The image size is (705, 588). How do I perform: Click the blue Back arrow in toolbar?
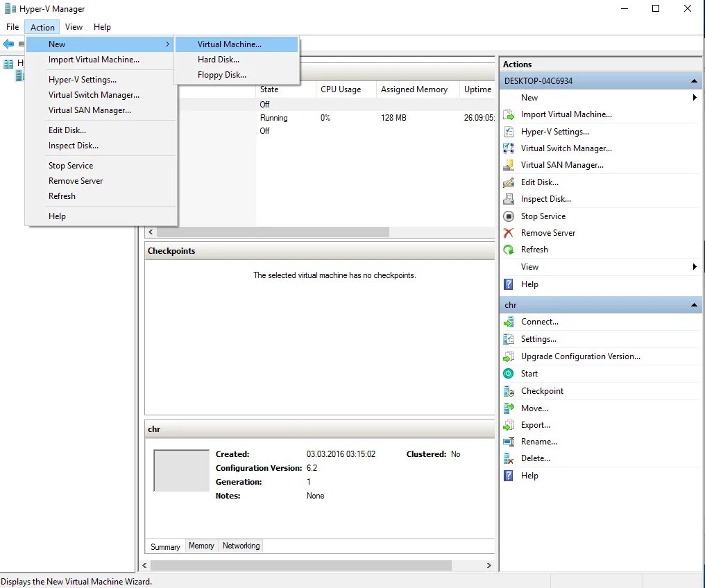point(8,44)
